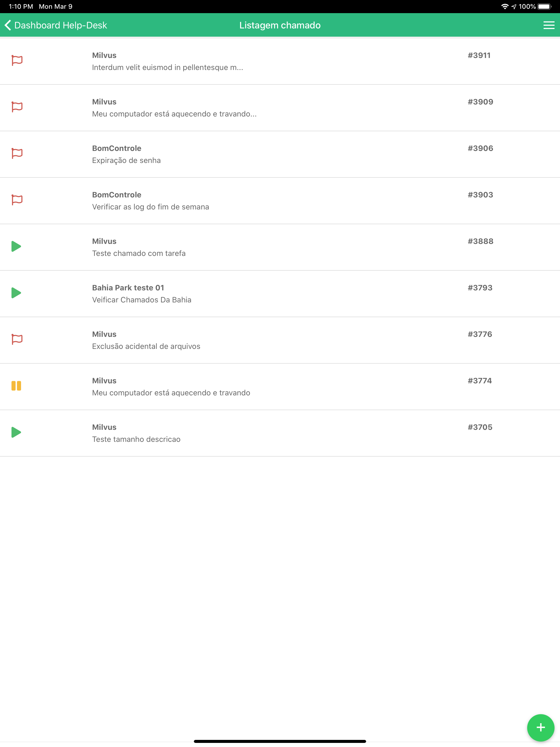The height and width of the screenshot is (747, 560).
Task: Click yellow pause icon of ticket #3774
Action: (x=16, y=386)
